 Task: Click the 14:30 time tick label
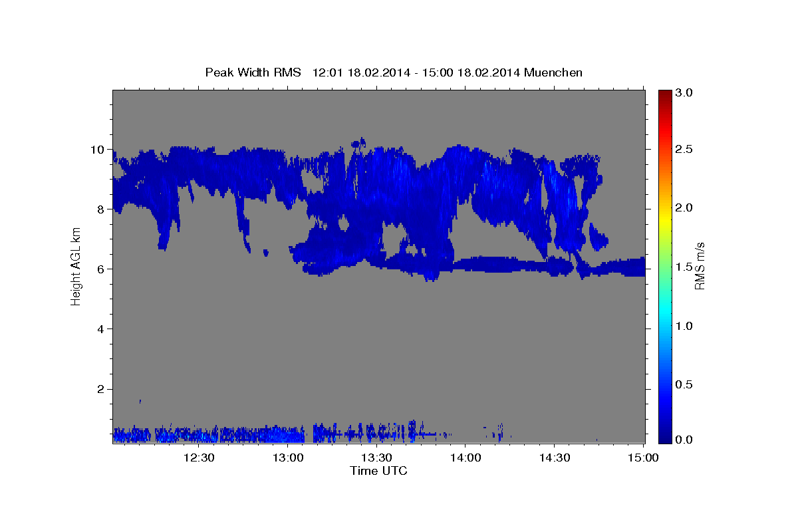(x=554, y=458)
